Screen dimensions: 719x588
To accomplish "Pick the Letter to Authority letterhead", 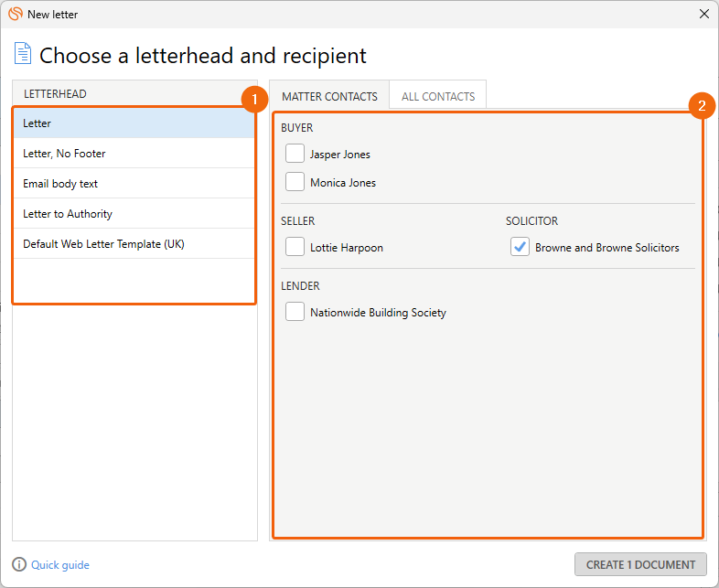I will tap(134, 214).
